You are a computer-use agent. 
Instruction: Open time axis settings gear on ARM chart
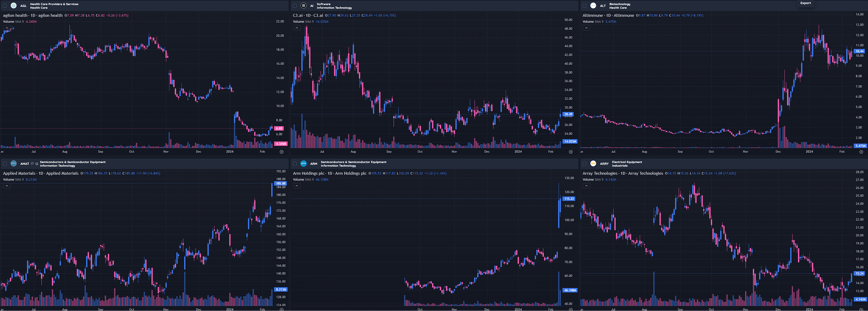point(571,310)
